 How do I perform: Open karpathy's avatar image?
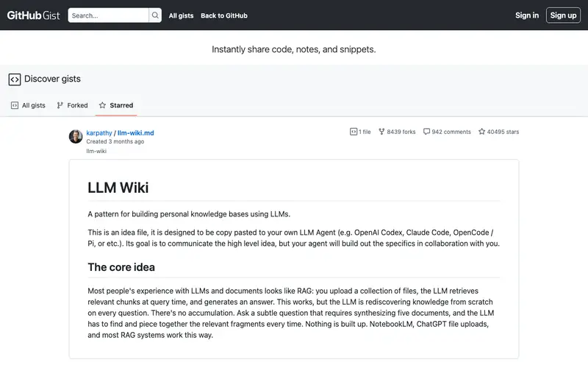click(76, 136)
